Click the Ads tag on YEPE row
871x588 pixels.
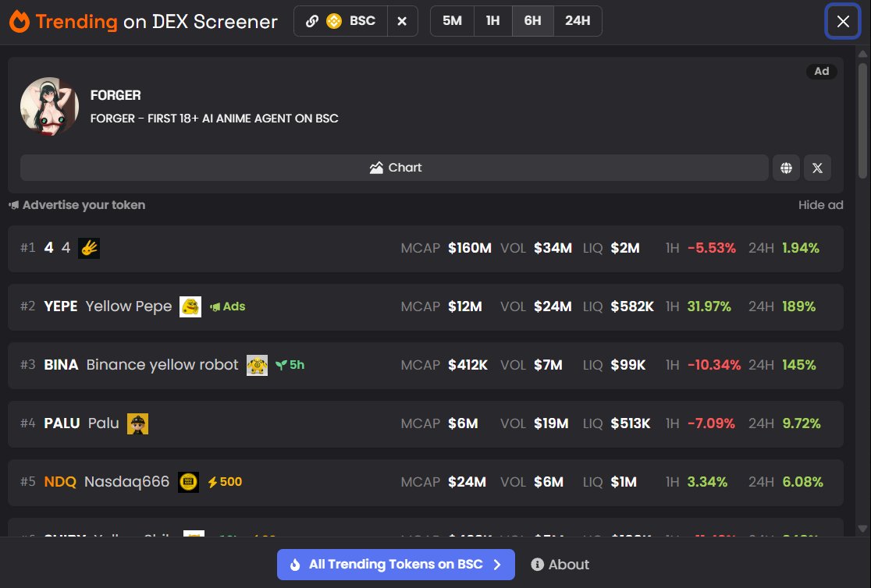[227, 306]
